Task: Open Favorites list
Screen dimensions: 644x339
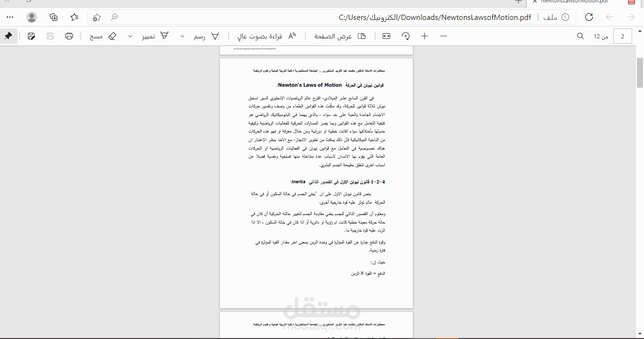Action: [x=74, y=17]
